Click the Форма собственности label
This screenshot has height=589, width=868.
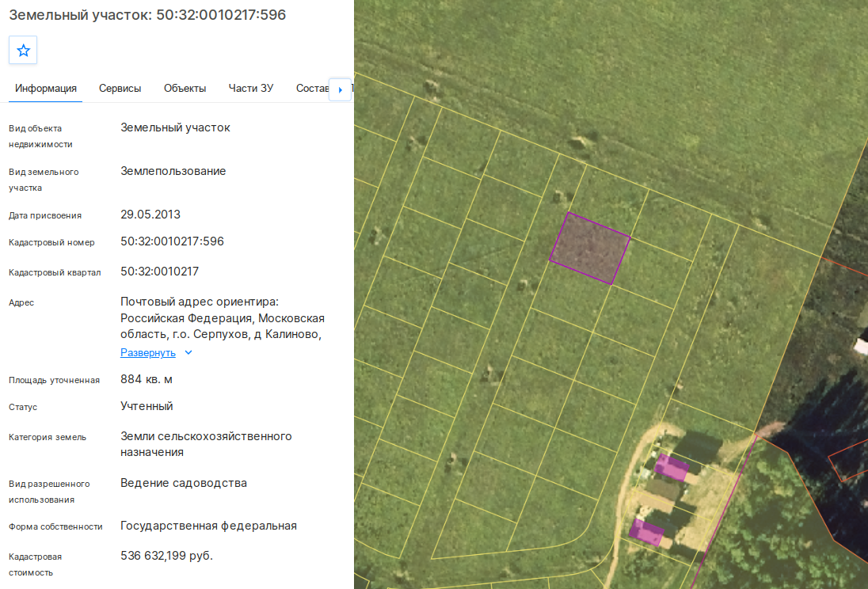click(55, 527)
